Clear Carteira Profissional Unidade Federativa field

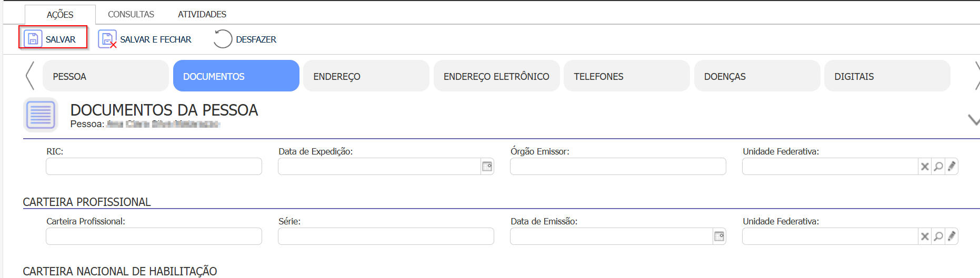(x=925, y=236)
